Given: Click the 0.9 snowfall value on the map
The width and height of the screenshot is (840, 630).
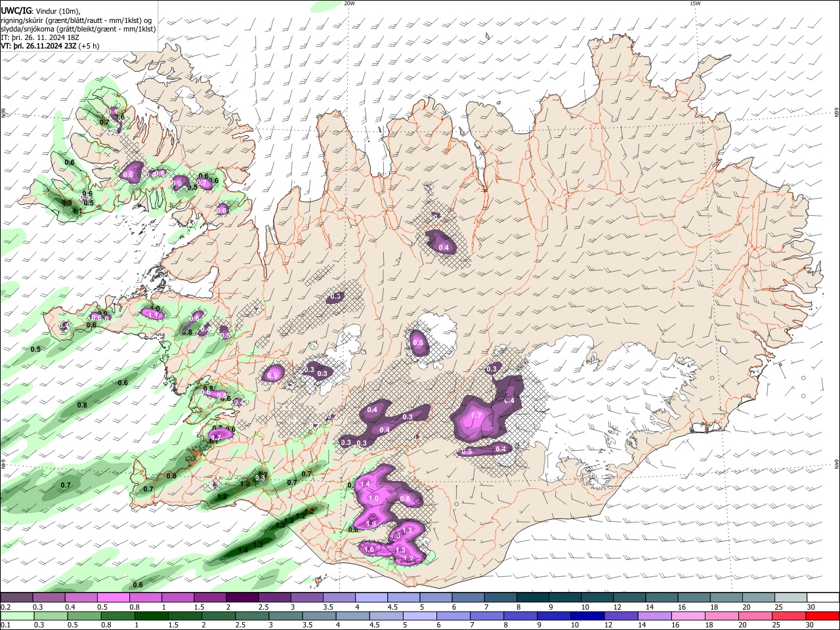Looking at the screenshot, I should (x=274, y=375).
